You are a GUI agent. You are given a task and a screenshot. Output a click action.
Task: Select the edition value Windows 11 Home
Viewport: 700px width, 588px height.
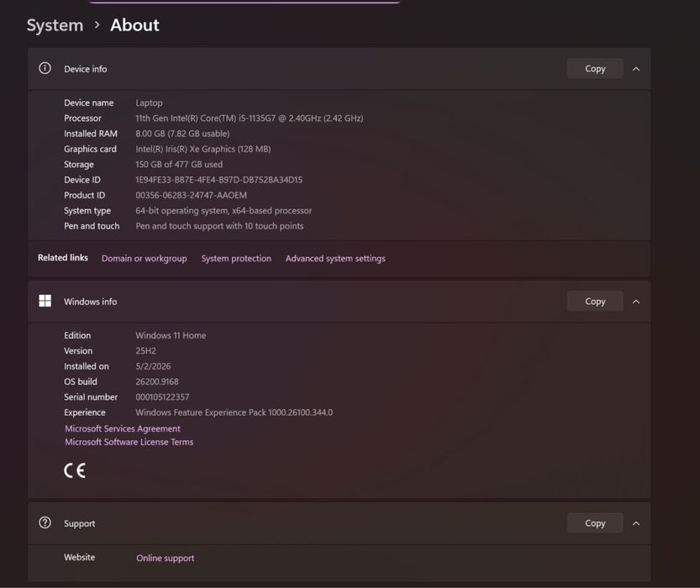tap(171, 335)
